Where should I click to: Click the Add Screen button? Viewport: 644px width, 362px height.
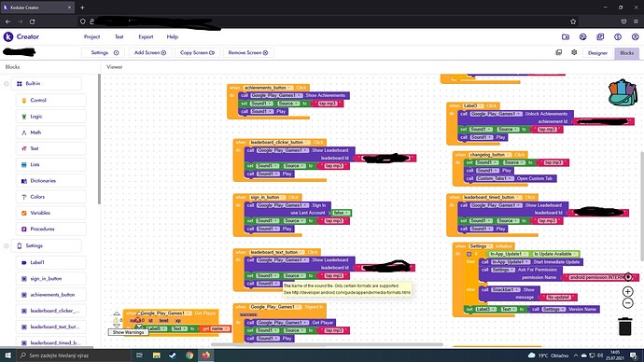point(150,52)
